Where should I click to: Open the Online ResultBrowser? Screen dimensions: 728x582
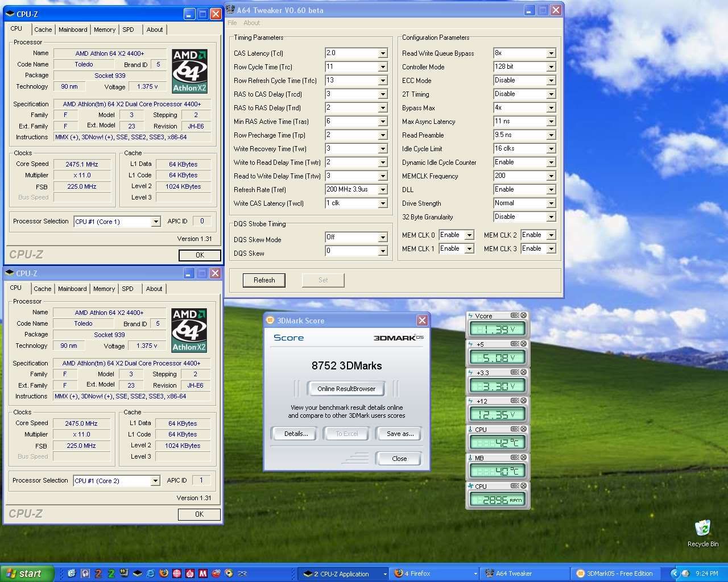coord(346,389)
